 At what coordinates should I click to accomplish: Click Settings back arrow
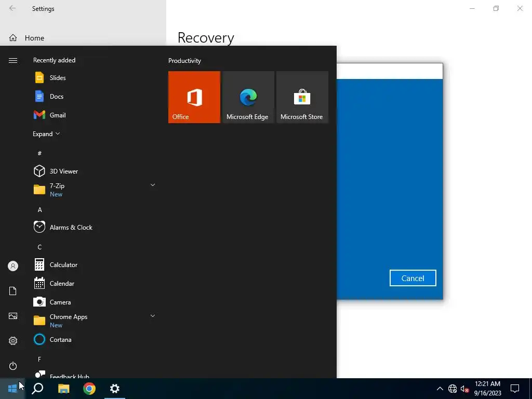(12, 8)
